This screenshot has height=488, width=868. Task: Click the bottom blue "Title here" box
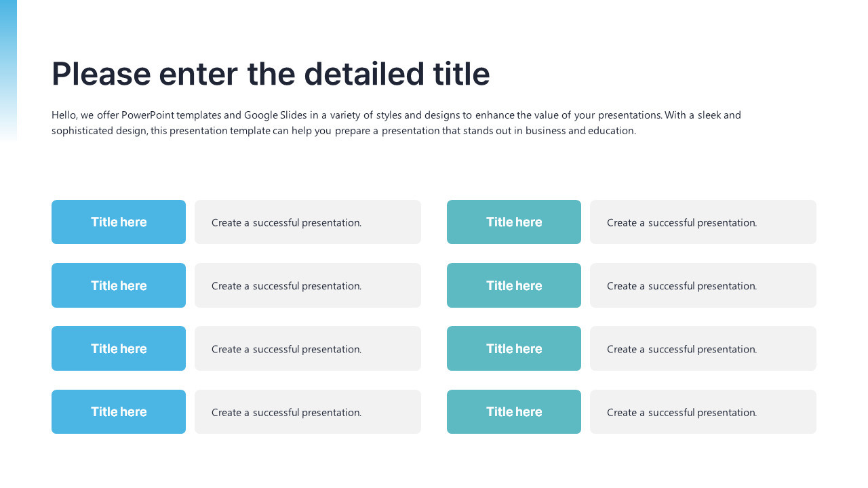coord(119,411)
